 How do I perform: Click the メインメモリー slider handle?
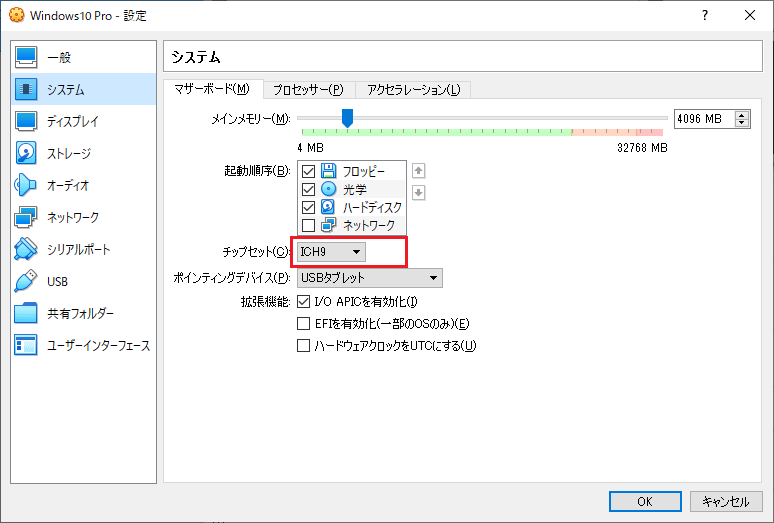click(348, 118)
